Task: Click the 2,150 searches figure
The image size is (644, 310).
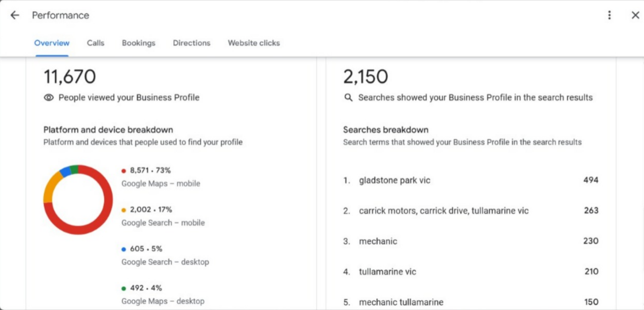Action: [366, 76]
